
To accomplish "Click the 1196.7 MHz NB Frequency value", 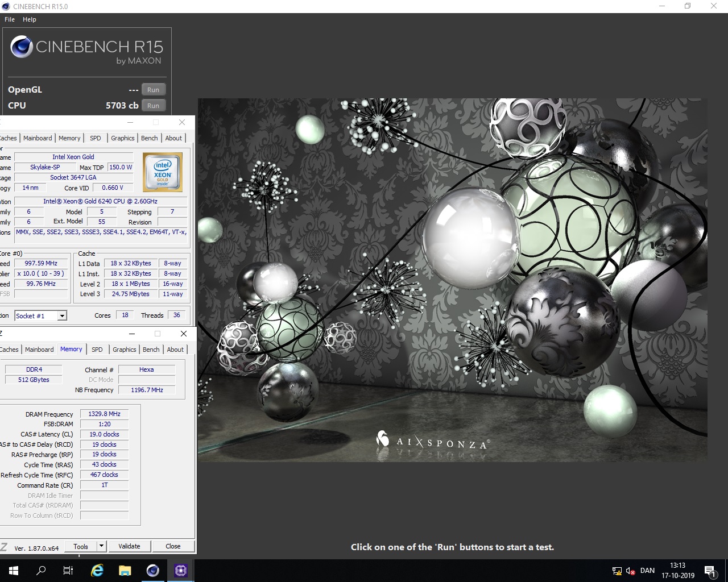I will 147,390.
